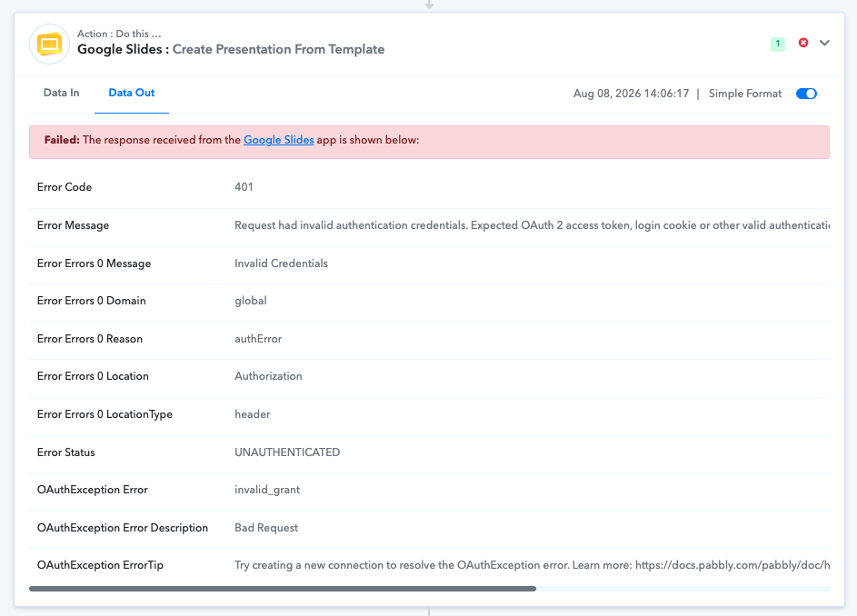This screenshot has width=857, height=616.
Task: Click the Invalid Credentials value
Action: click(281, 263)
